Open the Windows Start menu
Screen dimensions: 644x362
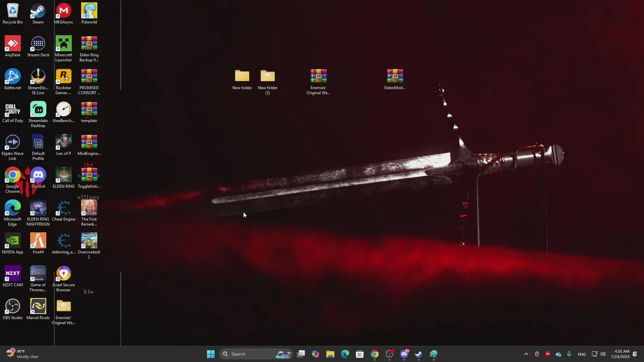(211, 354)
